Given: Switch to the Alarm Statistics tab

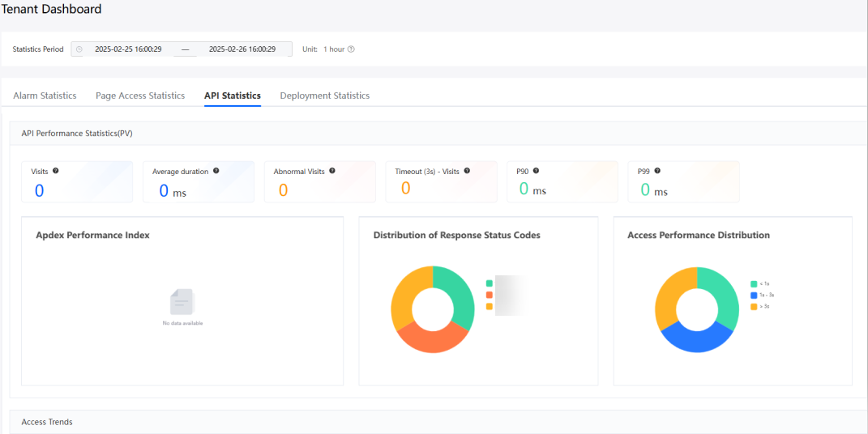Looking at the screenshot, I should pyautogui.click(x=45, y=96).
